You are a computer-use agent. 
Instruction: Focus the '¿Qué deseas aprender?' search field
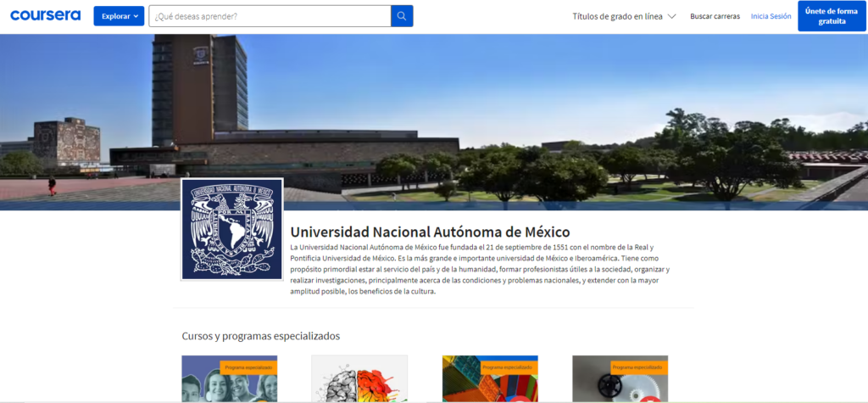tap(270, 16)
